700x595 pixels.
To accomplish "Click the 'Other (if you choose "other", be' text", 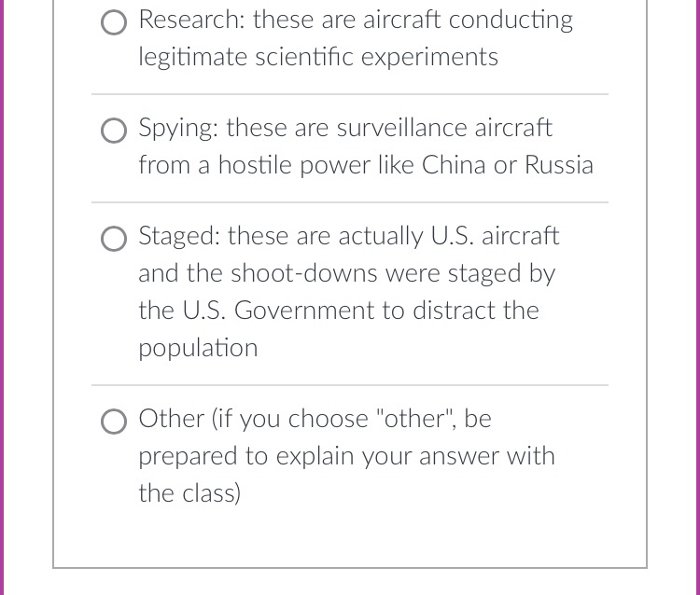I will (x=315, y=419).
